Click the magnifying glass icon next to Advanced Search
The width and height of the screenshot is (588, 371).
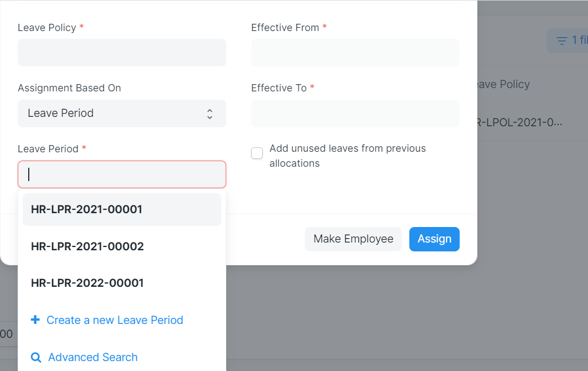(36, 357)
